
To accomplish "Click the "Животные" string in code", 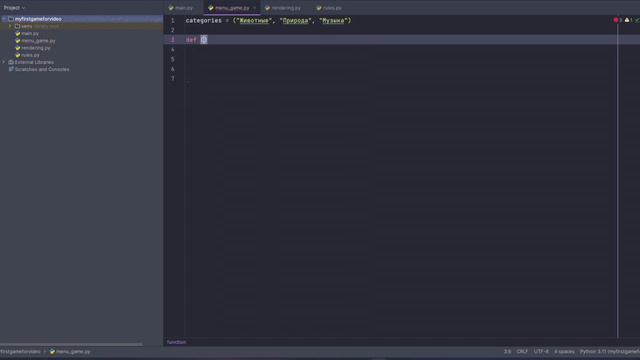I will (x=254, y=20).
